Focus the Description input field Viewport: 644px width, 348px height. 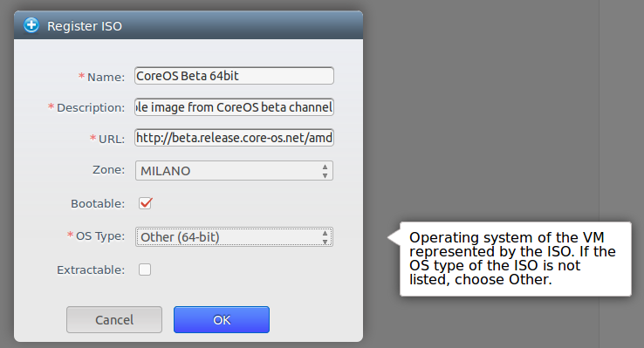click(234, 107)
